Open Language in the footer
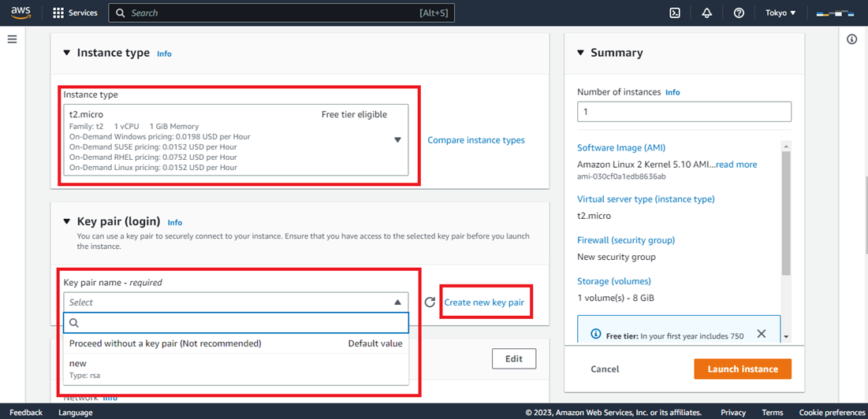This screenshot has height=419, width=868. tap(75, 413)
